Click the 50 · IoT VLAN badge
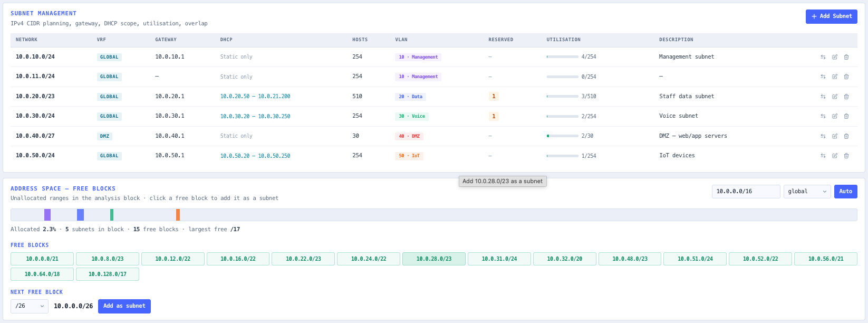 point(409,156)
